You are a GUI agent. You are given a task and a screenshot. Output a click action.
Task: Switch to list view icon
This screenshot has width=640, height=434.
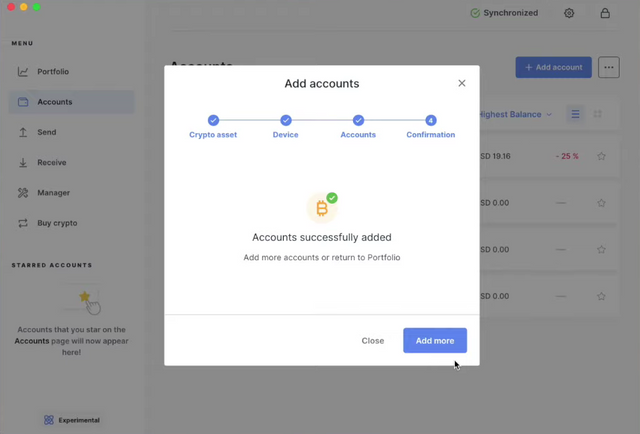[x=576, y=114]
